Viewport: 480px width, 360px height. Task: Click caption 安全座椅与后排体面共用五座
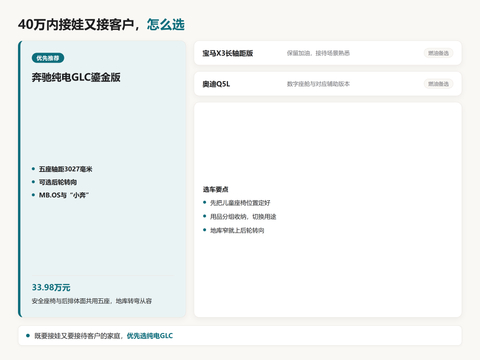pos(71,301)
